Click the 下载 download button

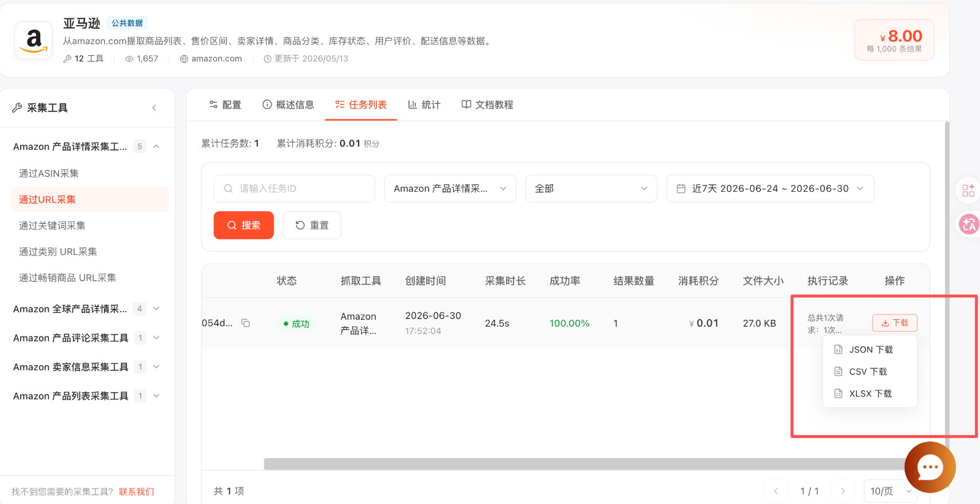point(895,323)
